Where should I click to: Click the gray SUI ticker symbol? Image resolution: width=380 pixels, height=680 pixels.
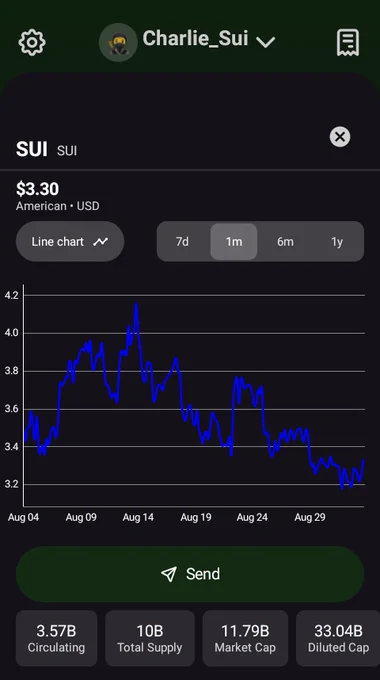point(67,151)
